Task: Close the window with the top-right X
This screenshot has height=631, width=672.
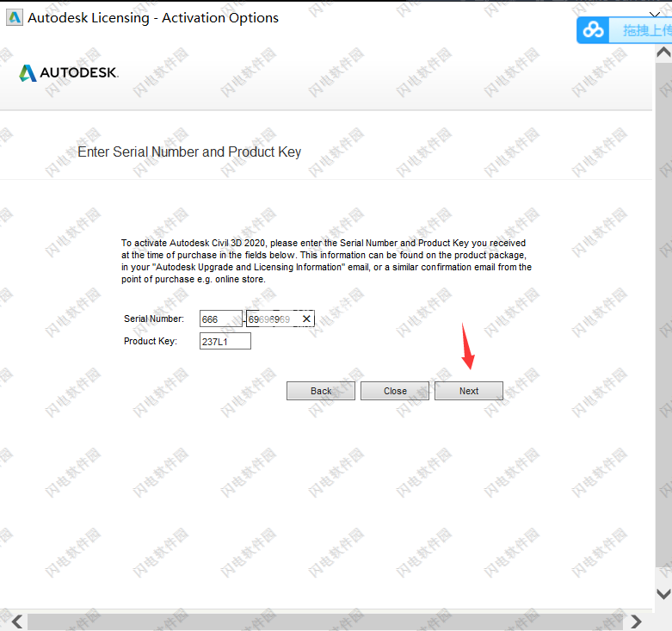Action: 655,13
